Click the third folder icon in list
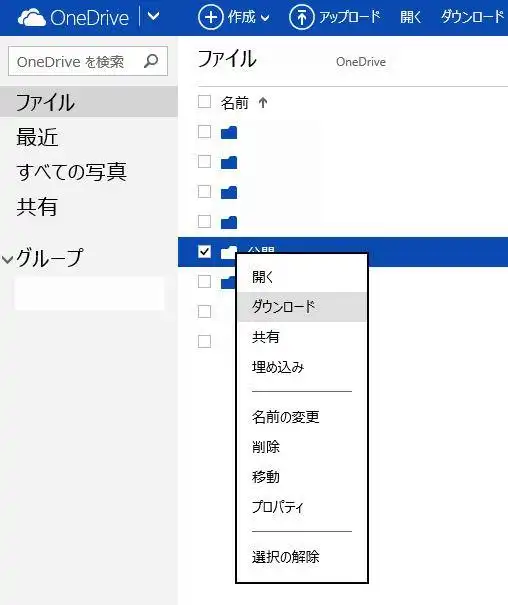 tap(229, 192)
